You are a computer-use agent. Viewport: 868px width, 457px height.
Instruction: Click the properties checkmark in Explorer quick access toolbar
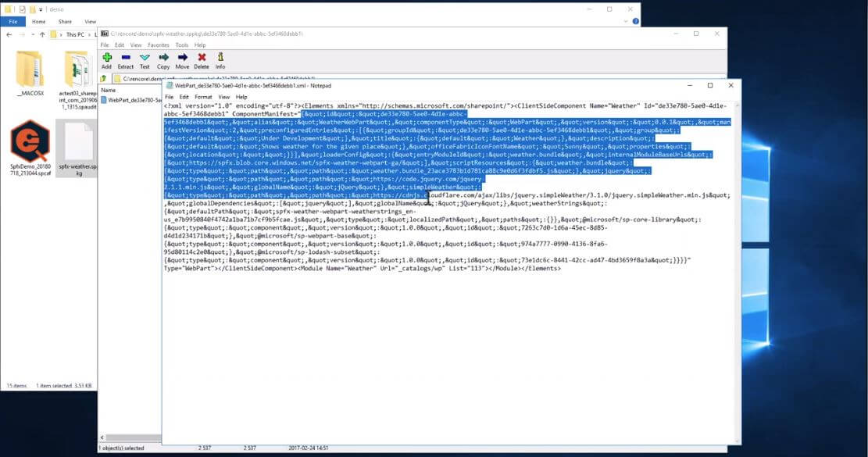click(x=22, y=9)
